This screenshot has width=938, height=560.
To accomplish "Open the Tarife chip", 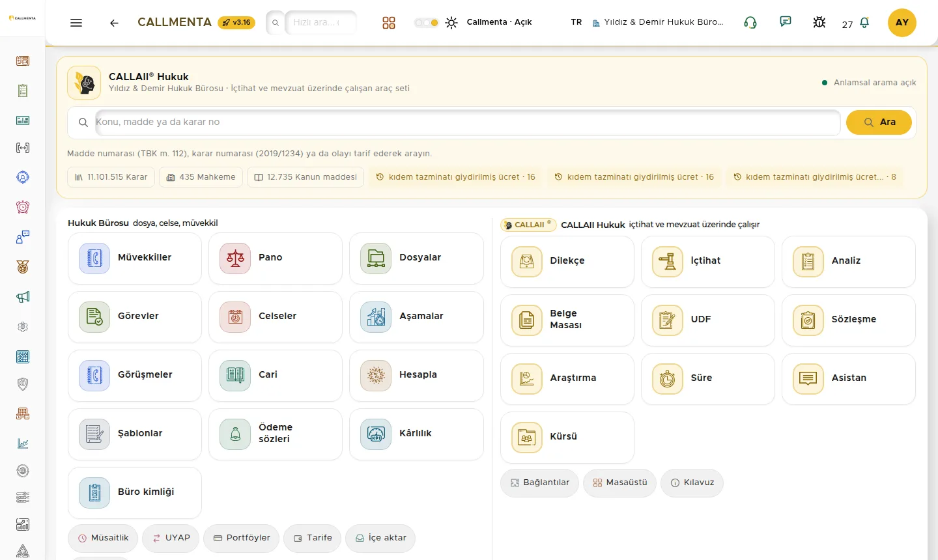I will [x=313, y=539].
